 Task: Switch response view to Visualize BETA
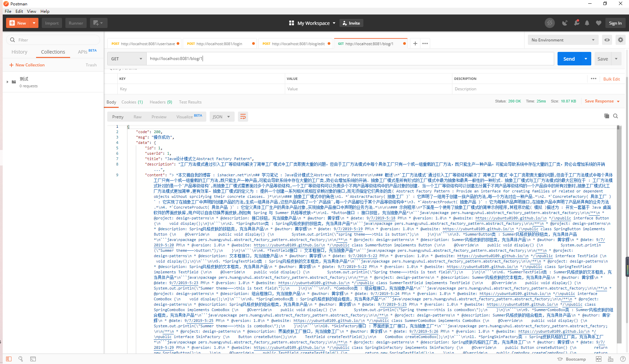[189, 117]
